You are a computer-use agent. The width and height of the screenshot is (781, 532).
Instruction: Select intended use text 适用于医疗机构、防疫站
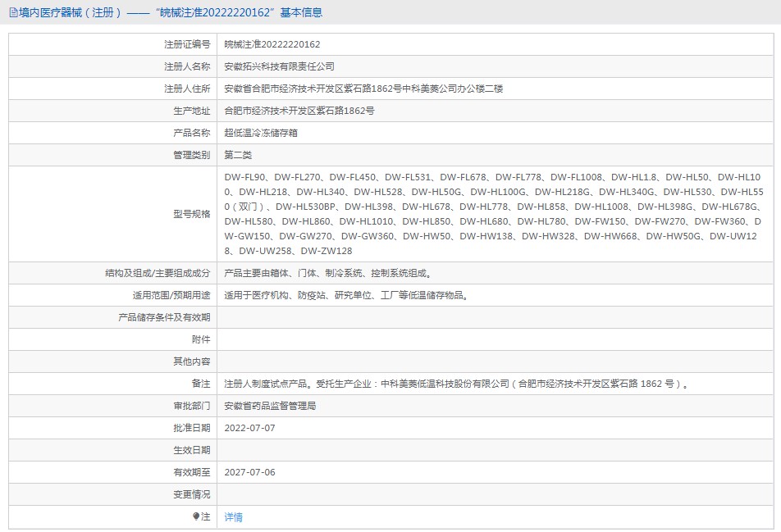coord(347,295)
